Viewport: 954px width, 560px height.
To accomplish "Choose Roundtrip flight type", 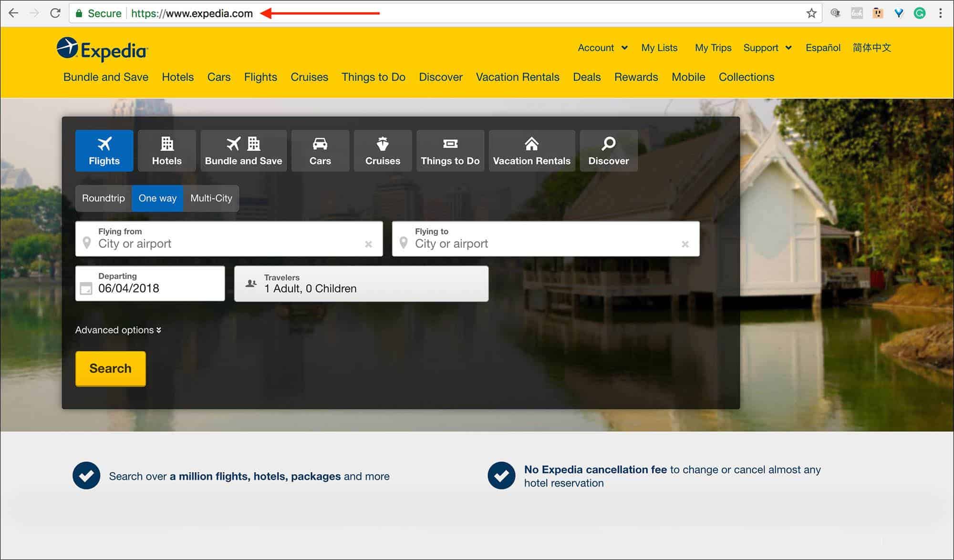I will tap(104, 198).
